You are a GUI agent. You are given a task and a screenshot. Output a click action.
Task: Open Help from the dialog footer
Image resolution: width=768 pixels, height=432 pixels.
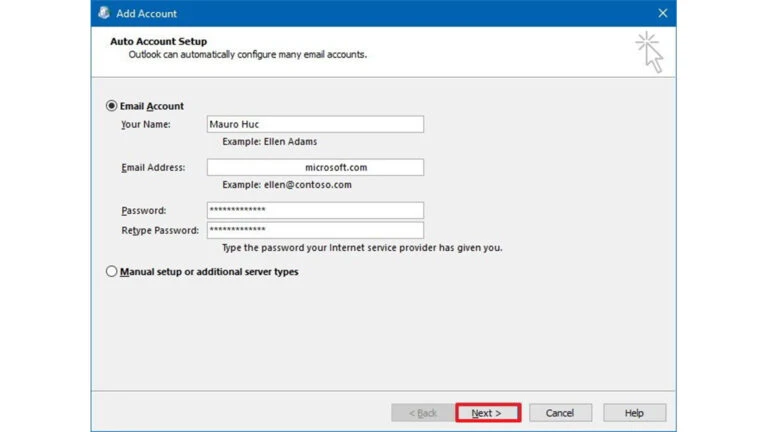pyautogui.click(x=634, y=413)
